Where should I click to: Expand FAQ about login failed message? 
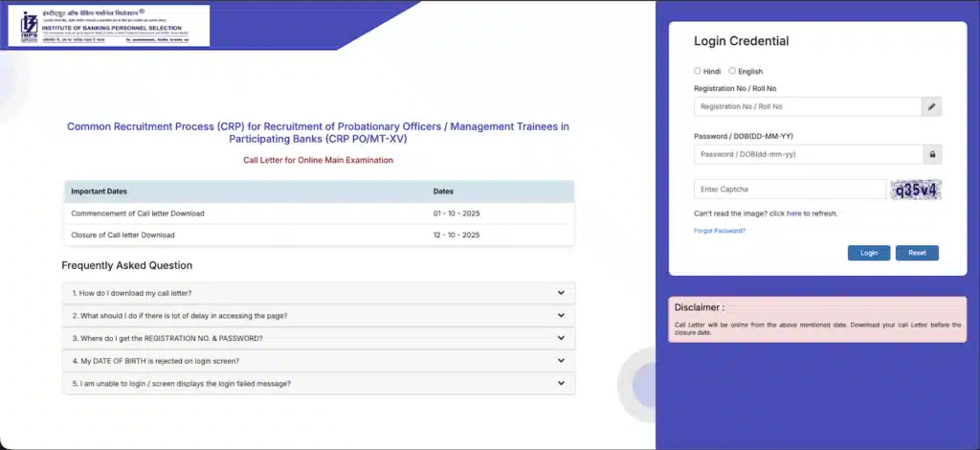tap(319, 383)
